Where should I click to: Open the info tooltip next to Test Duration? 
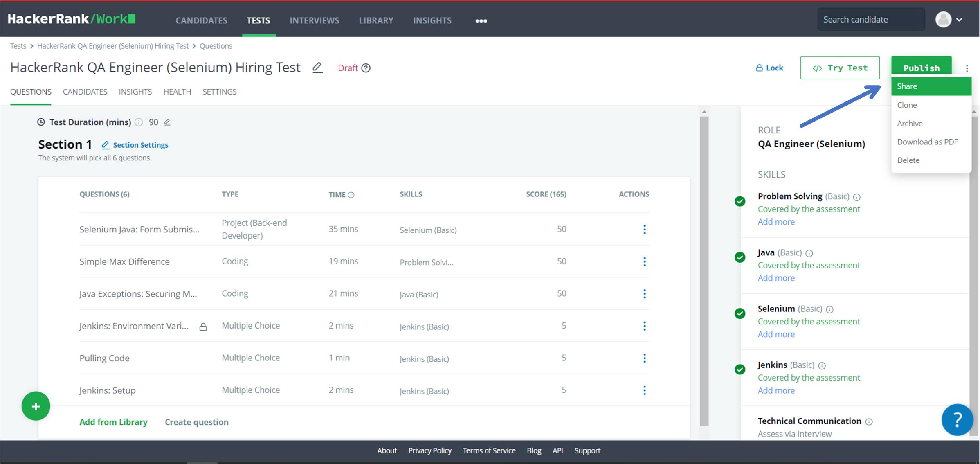coord(139,122)
